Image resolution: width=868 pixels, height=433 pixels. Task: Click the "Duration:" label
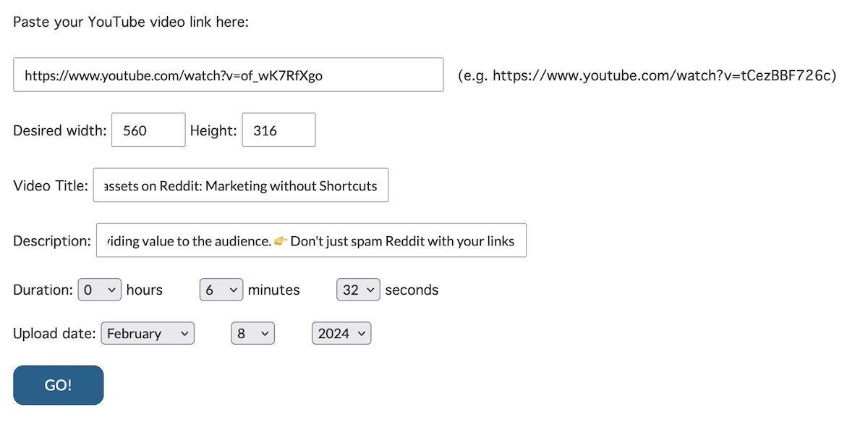pos(43,290)
